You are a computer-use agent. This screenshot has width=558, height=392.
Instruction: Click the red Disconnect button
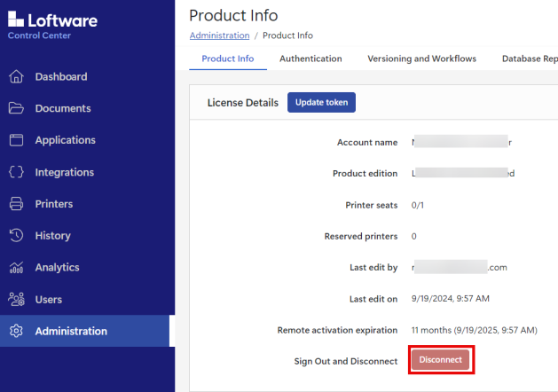[441, 360]
